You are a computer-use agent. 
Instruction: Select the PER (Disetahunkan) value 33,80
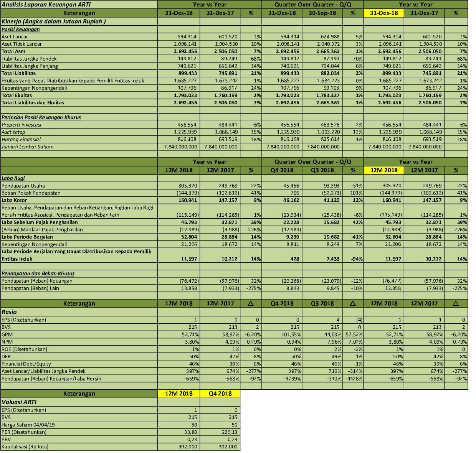click(191, 432)
